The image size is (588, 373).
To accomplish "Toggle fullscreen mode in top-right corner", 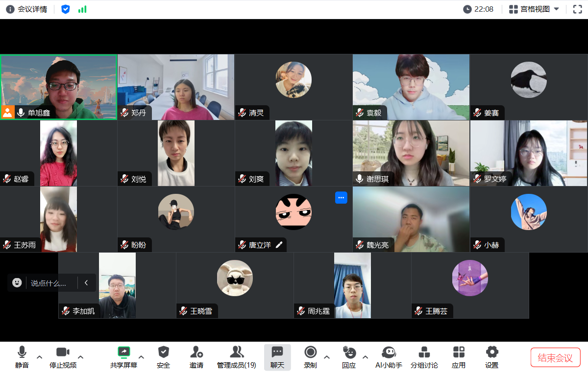I will pyautogui.click(x=577, y=9).
